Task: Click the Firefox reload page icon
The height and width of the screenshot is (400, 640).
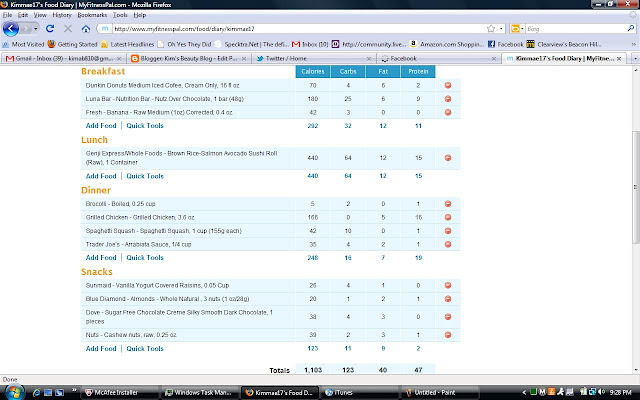Action: (50, 29)
